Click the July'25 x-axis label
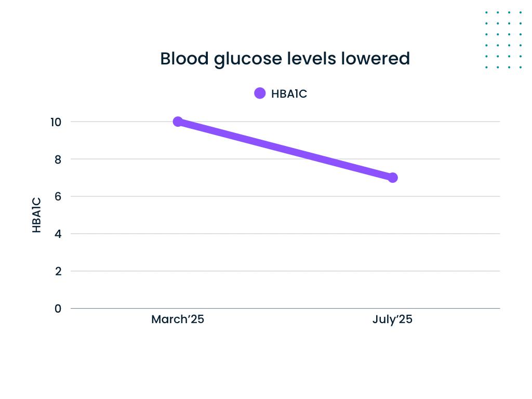Image resolution: width=532 pixels, height=399 pixels. click(392, 320)
